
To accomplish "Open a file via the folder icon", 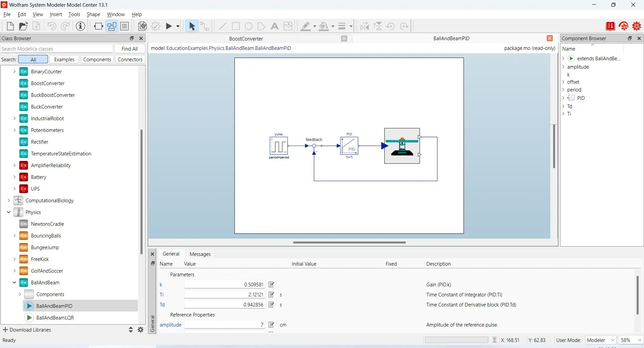I will (x=23, y=26).
